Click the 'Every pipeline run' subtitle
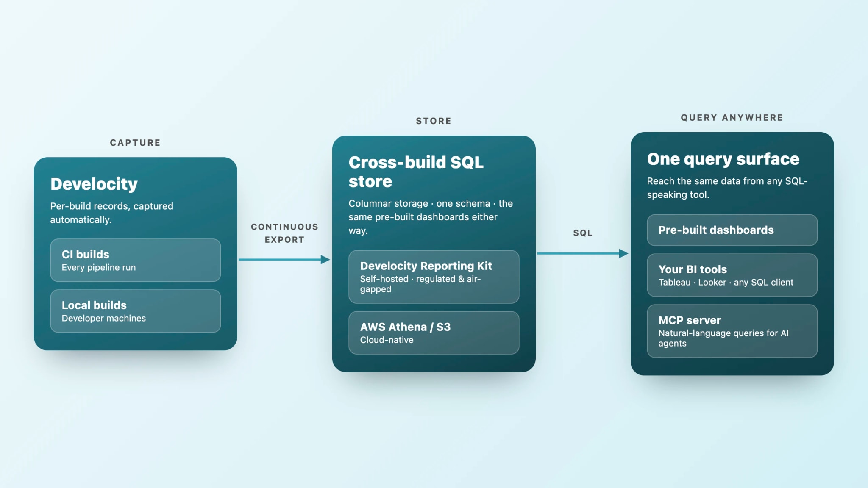 pyautogui.click(x=99, y=267)
